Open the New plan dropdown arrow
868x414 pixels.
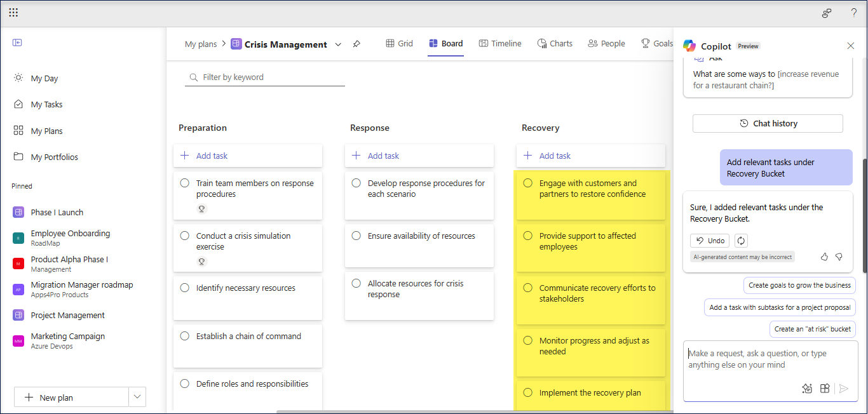137,397
